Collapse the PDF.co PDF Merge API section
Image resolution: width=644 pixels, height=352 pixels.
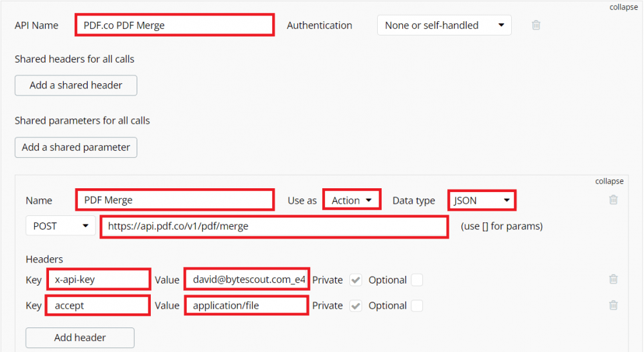pyautogui.click(x=623, y=8)
